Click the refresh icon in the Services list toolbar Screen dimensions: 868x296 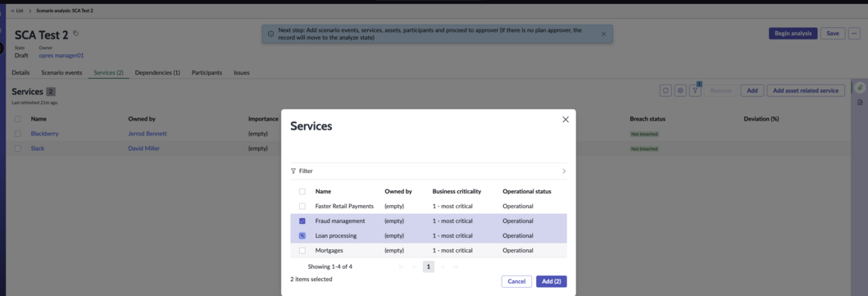tap(666, 90)
